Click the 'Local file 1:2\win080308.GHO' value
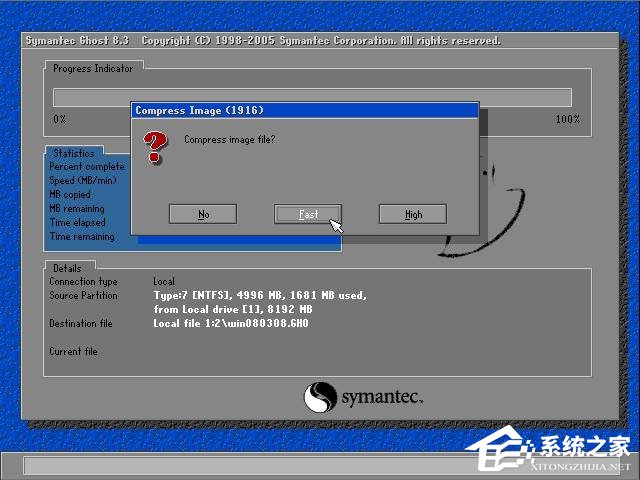 tap(231, 323)
